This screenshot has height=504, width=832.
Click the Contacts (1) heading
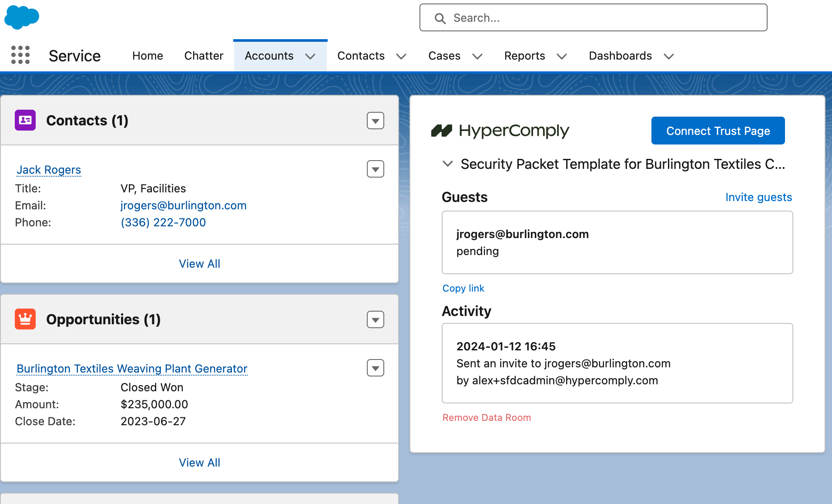87,121
